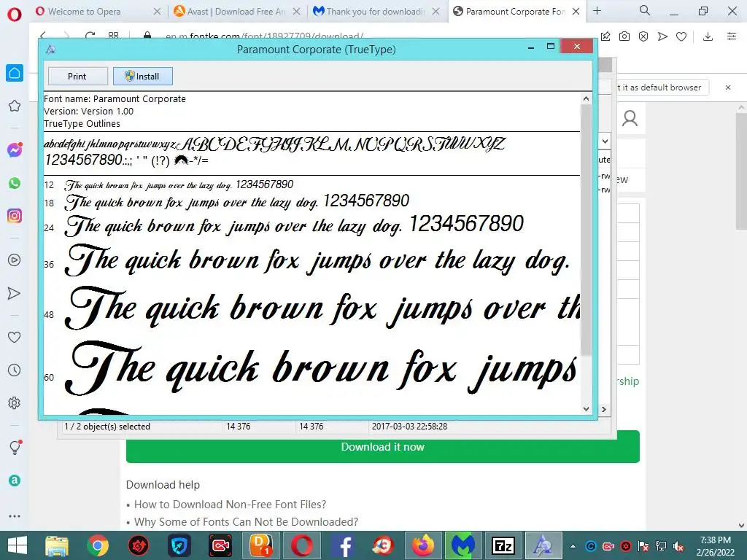
Task: Click page scrollbar down arrow in Opera
Action: point(741,525)
